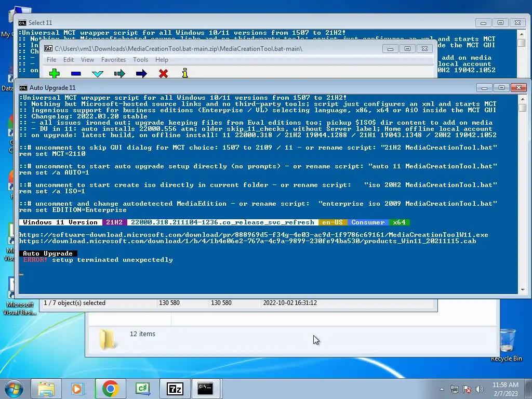
Task: Open the Favorites menu in 7-Zip
Action: tap(114, 60)
